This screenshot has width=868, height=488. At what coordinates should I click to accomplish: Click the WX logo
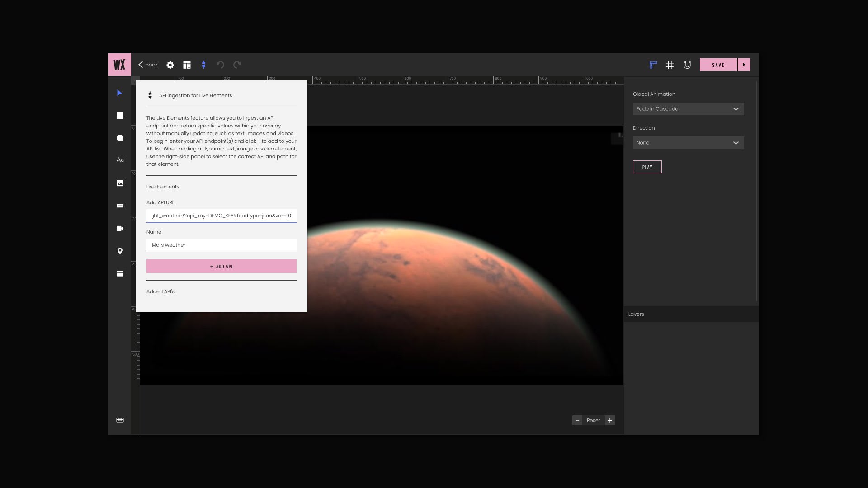(x=119, y=65)
